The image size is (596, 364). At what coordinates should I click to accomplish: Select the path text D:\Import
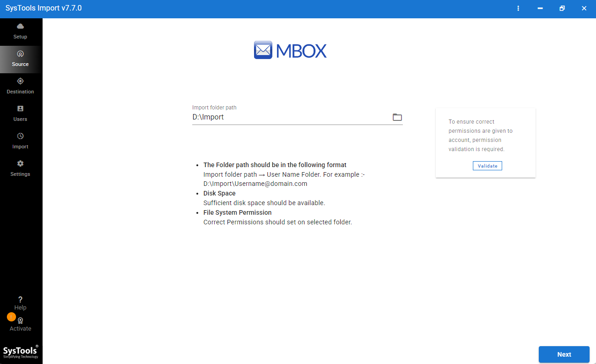click(x=207, y=117)
